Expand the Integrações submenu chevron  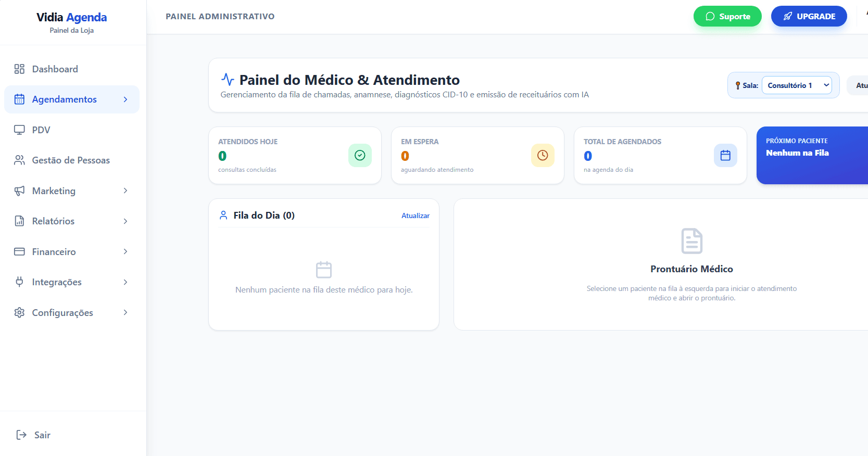point(125,282)
